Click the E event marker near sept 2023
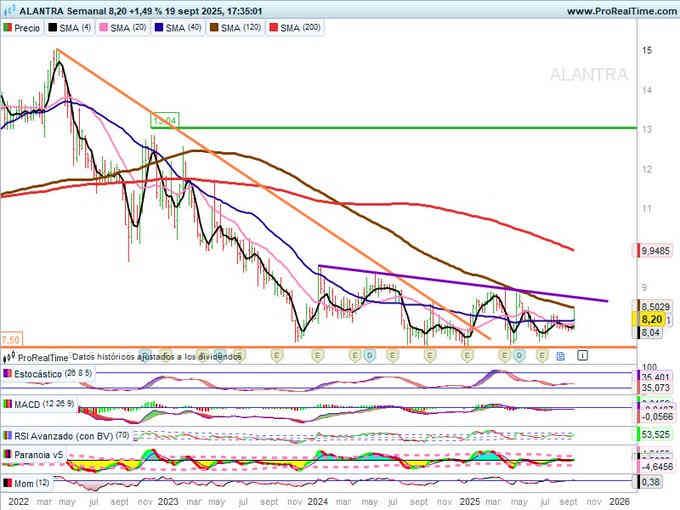680x510 pixels. [x=277, y=356]
